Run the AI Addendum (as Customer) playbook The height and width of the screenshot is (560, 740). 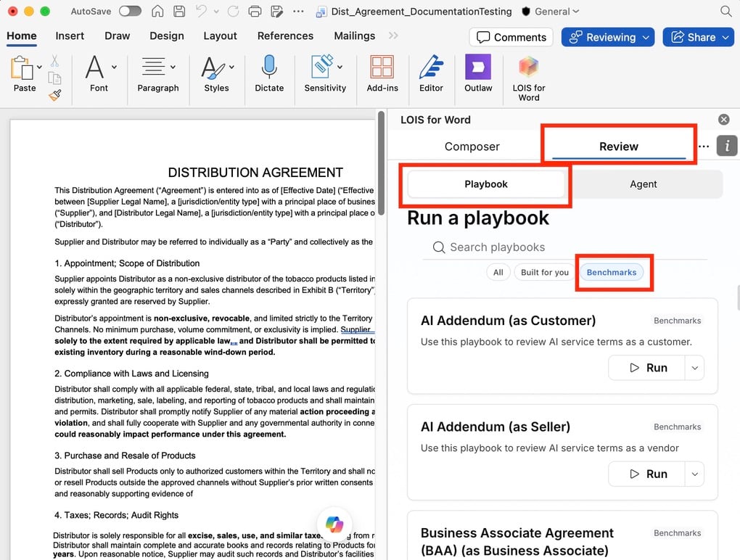[646, 368]
